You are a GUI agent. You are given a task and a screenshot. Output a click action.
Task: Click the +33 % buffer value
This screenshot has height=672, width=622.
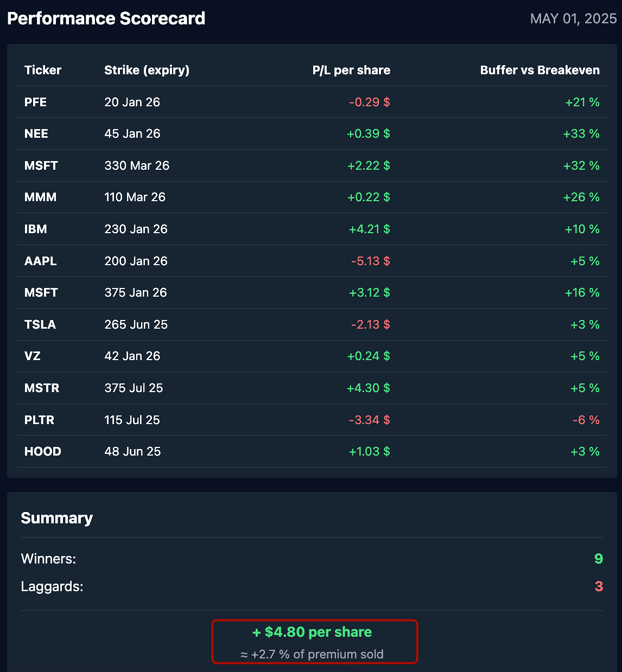pos(581,133)
